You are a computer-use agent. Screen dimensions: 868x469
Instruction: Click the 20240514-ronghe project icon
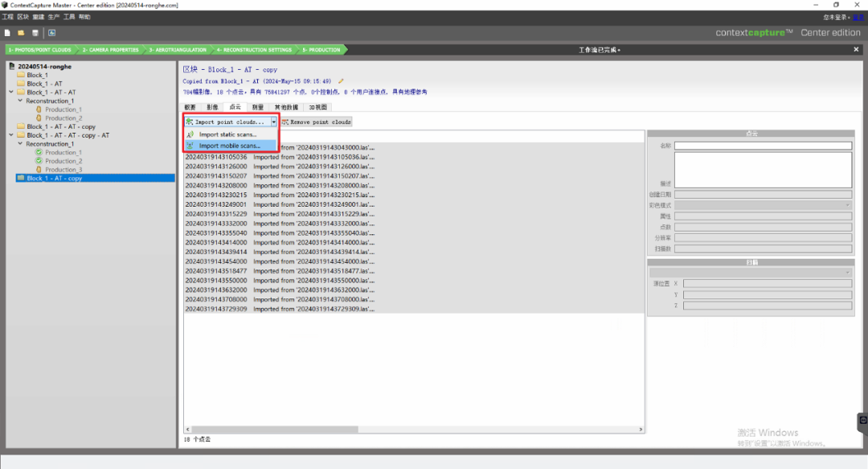pos(11,66)
